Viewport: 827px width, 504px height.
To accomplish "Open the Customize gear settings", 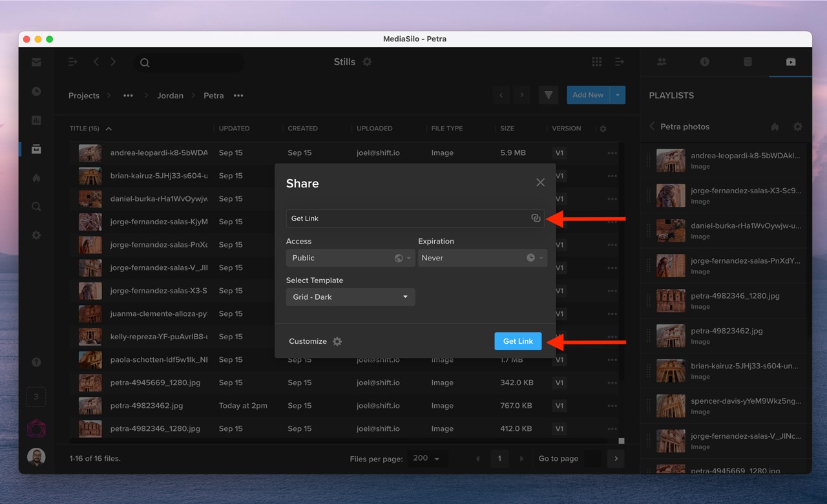I will [337, 341].
